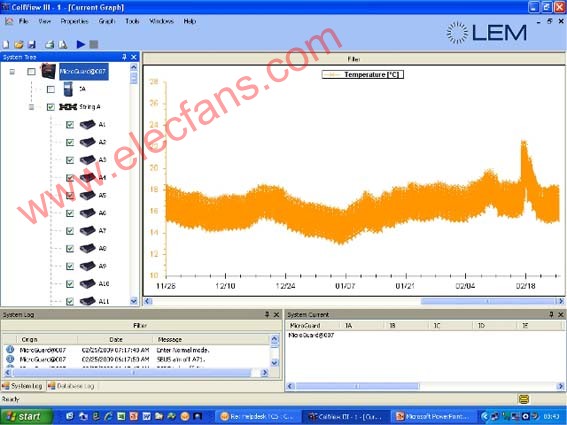The width and height of the screenshot is (567, 425).
Task: Switch to the Database Log tab
Action: tap(71, 386)
